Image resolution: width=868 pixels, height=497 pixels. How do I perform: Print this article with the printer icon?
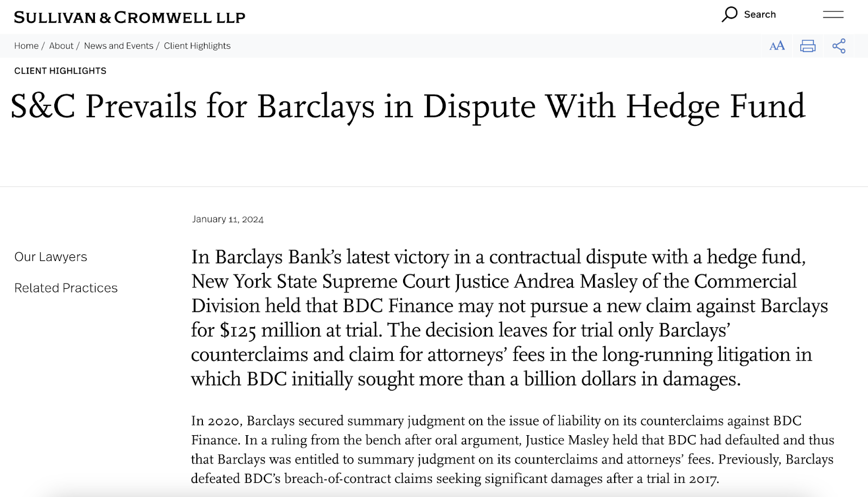click(807, 46)
